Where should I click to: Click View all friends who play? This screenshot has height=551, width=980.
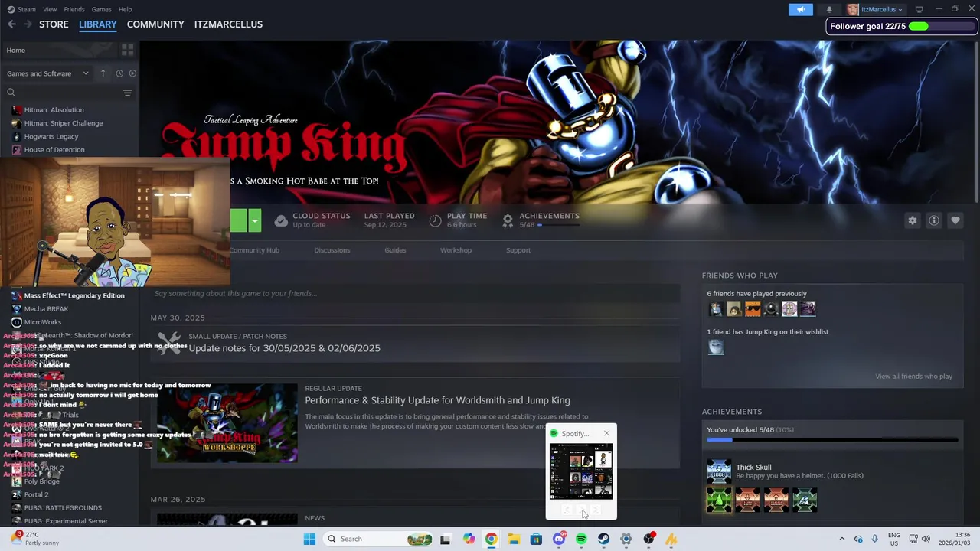coord(913,377)
